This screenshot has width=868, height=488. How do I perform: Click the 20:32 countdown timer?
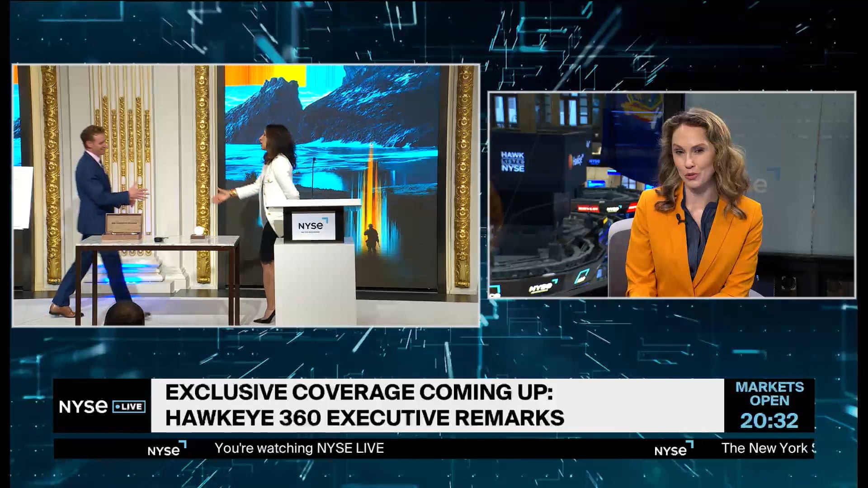click(x=769, y=421)
